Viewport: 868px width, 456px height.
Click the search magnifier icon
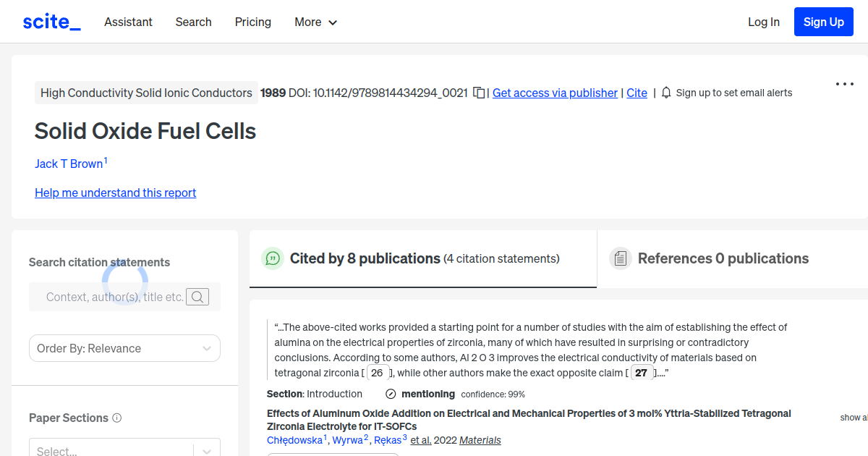click(197, 297)
